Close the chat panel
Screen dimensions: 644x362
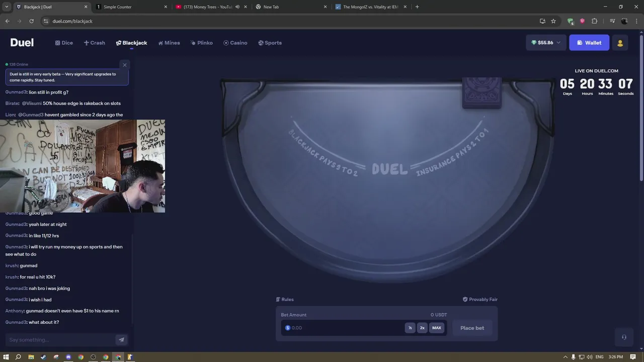pos(125,65)
